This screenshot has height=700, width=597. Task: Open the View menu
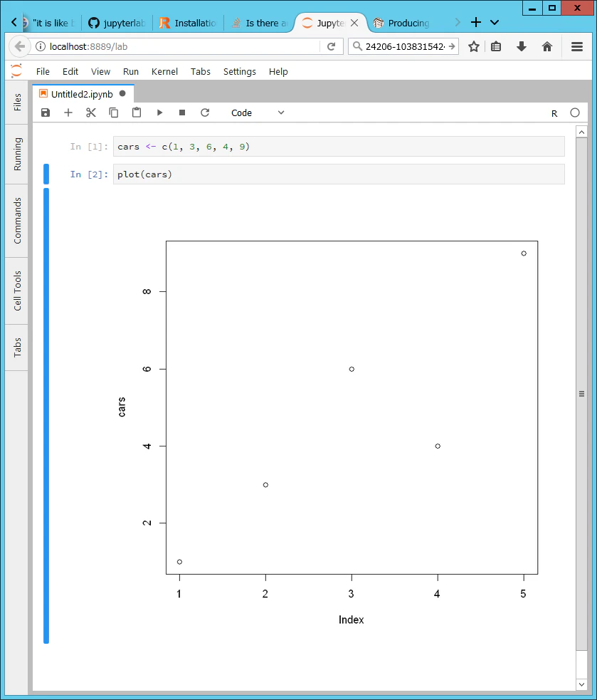click(x=100, y=71)
